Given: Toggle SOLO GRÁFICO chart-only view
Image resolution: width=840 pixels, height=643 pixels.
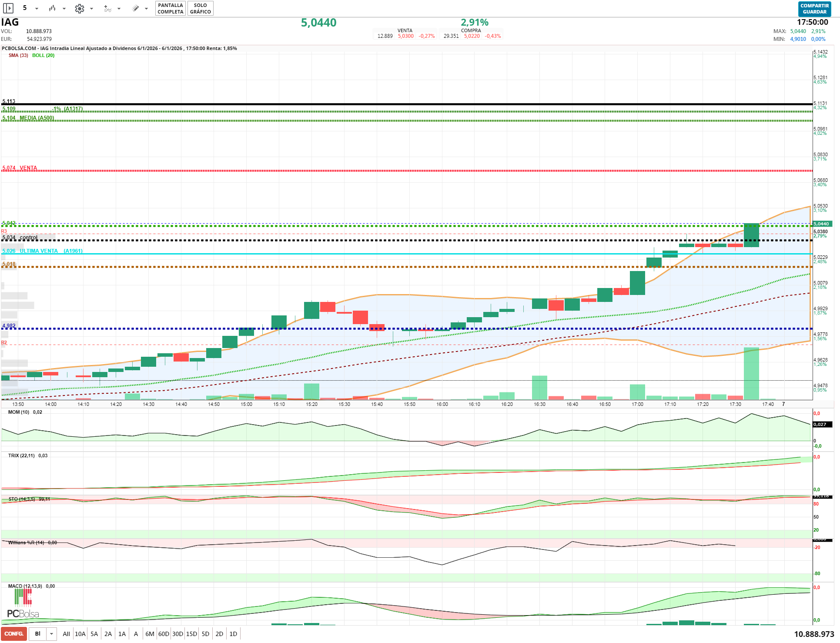Looking at the screenshot, I should (x=200, y=8).
